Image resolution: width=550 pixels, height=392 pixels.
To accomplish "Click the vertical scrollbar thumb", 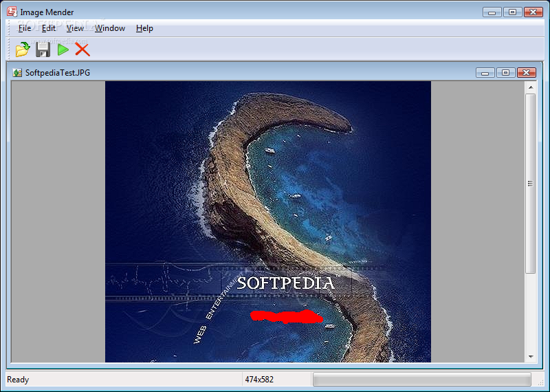I will [x=531, y=184].
